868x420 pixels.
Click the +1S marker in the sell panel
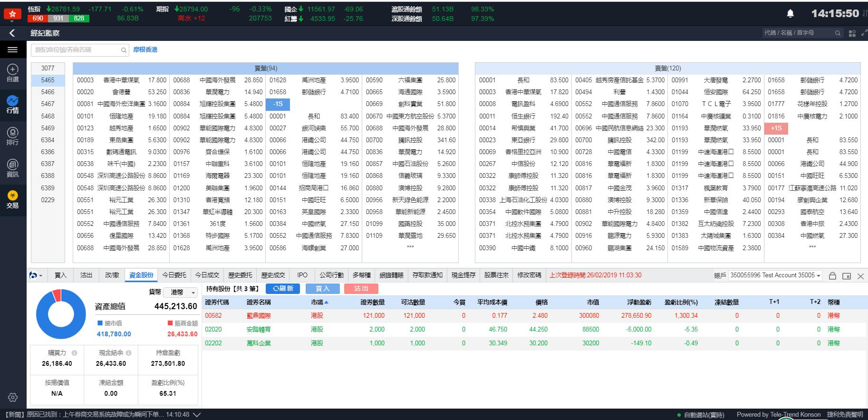tap(776, 128)
